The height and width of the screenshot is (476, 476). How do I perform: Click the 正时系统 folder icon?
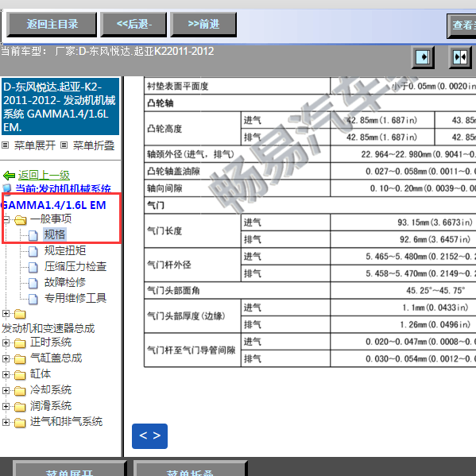tap(20, 343)
